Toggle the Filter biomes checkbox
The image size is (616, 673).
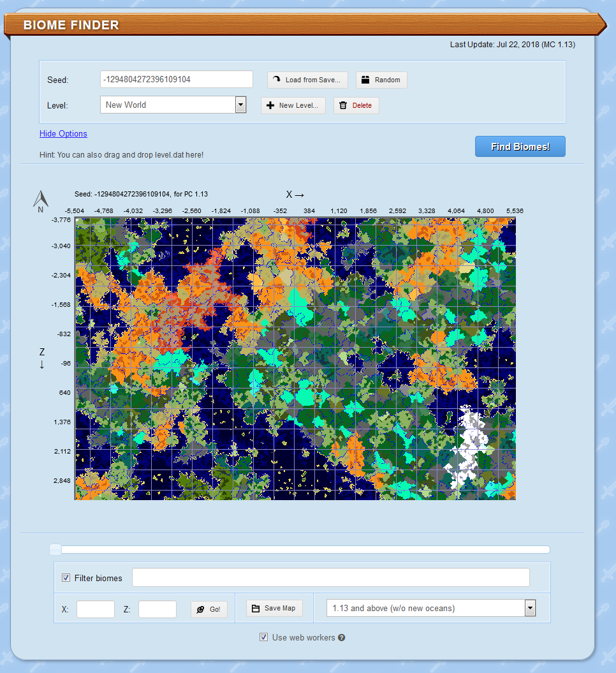point(66,578)
